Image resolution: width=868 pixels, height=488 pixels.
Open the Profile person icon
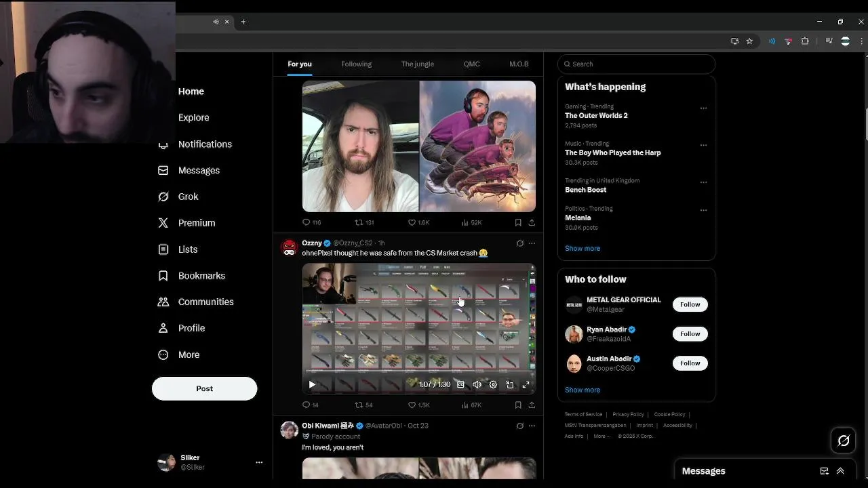click(x=163, y=328)
